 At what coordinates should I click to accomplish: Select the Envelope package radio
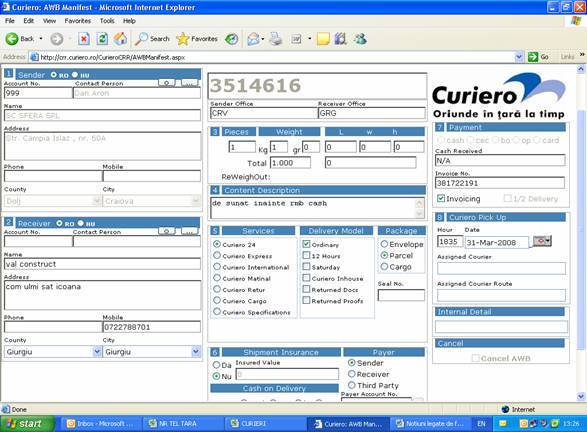tap(384, 244)
